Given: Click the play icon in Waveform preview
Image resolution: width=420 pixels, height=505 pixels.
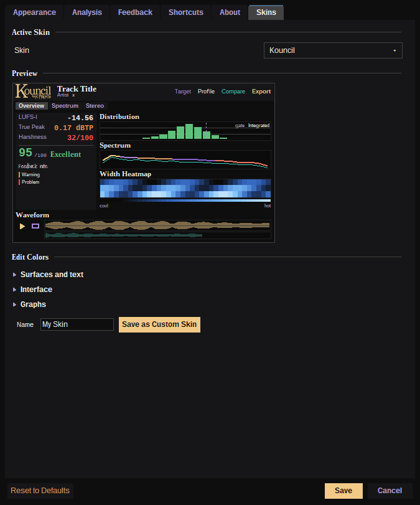Looking at the screenshot, I should point(22,227).
